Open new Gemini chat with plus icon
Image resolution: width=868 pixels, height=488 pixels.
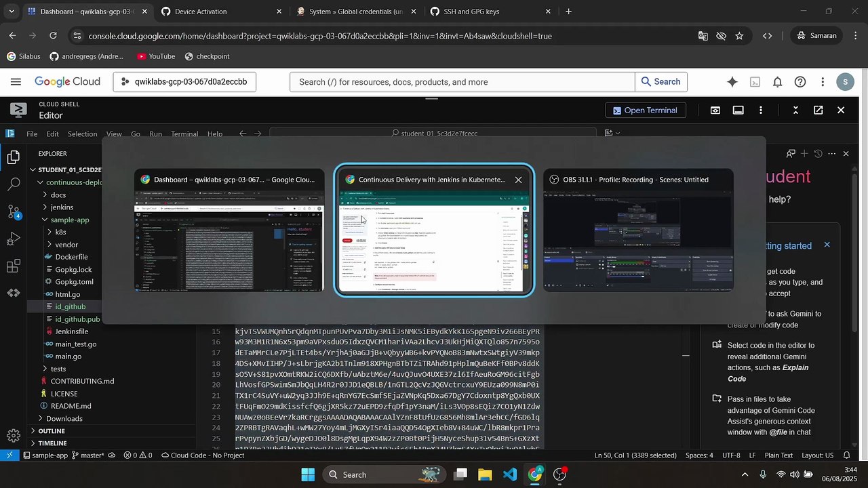(804, 154)
